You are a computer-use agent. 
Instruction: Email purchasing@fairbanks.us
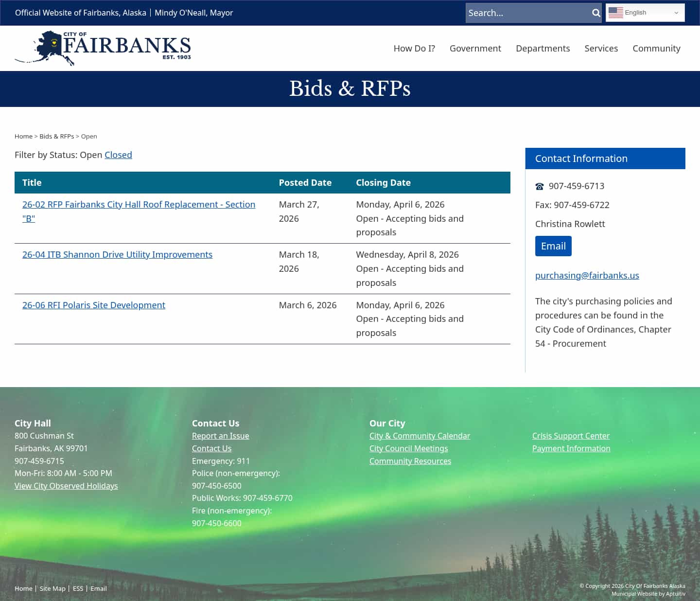pos(587,275)
